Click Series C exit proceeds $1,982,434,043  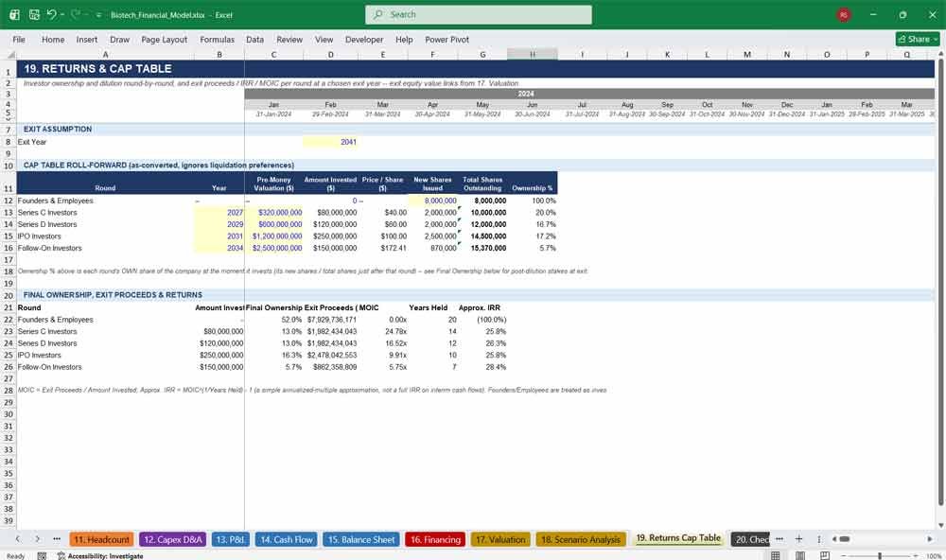click(x=330, y=331)
